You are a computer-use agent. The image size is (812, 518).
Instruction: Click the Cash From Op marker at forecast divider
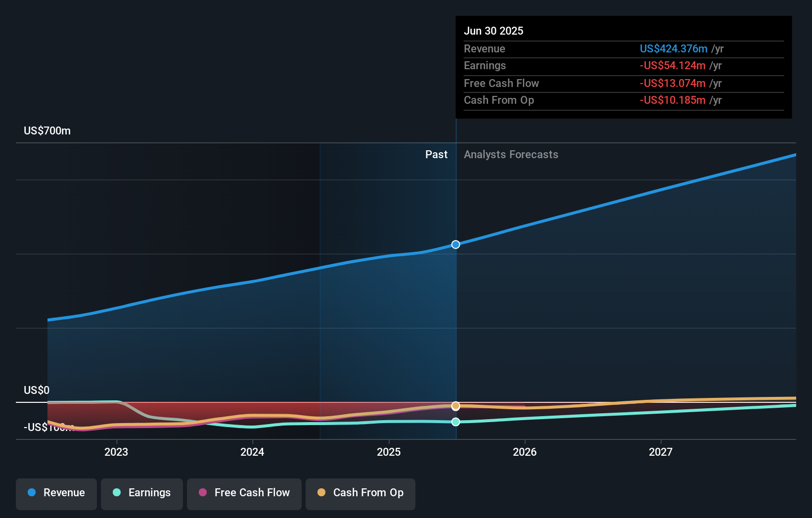(455, 406)
